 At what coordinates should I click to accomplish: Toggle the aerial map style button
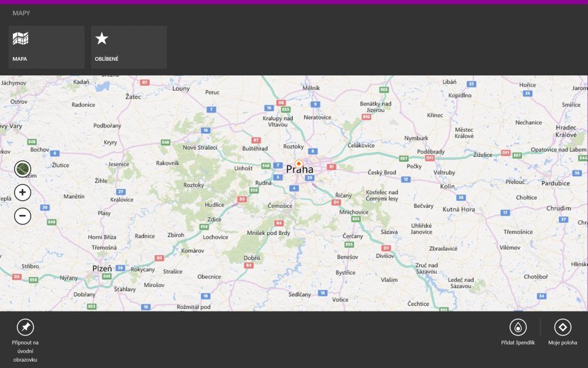coord(22,170)
